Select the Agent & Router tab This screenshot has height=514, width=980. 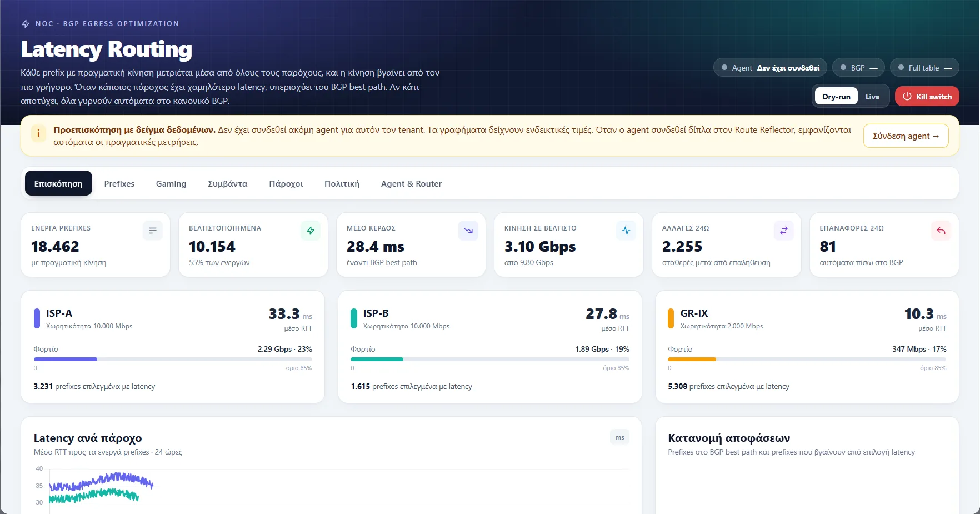tap(411, 183)
